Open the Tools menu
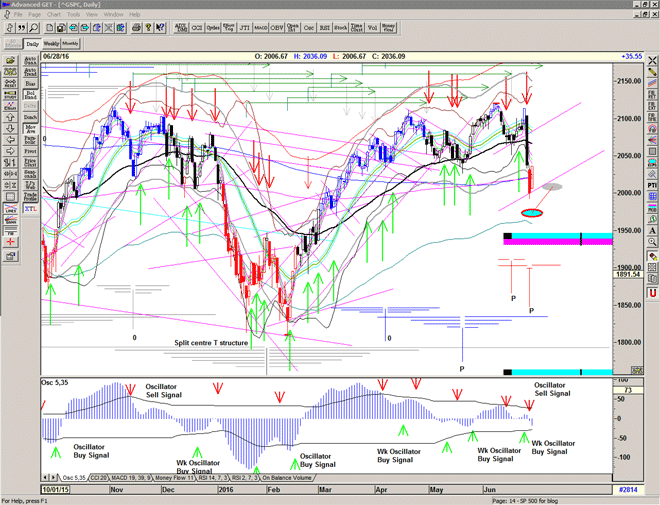The width and height of the screenshot is (660, 505). [73, 15]
